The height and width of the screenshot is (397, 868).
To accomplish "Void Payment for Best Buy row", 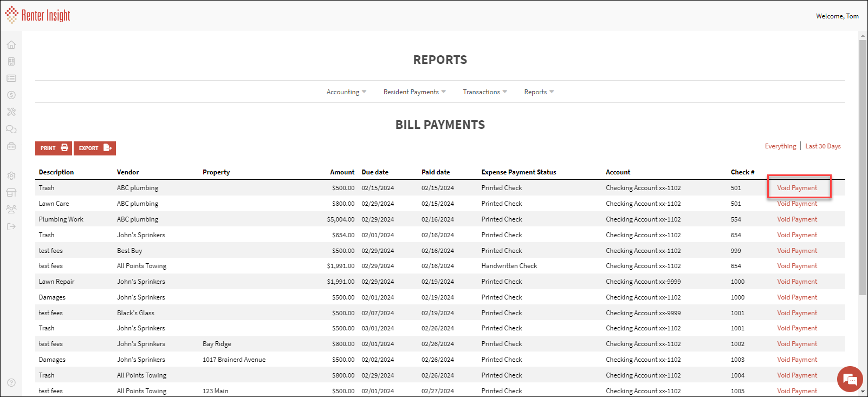I will click(x=797, y=251).
